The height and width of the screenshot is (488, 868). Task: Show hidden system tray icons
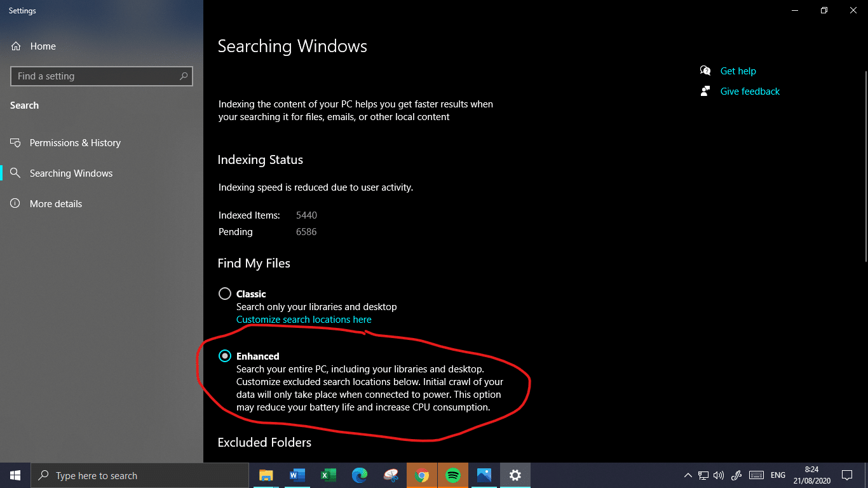pos(688,475)
